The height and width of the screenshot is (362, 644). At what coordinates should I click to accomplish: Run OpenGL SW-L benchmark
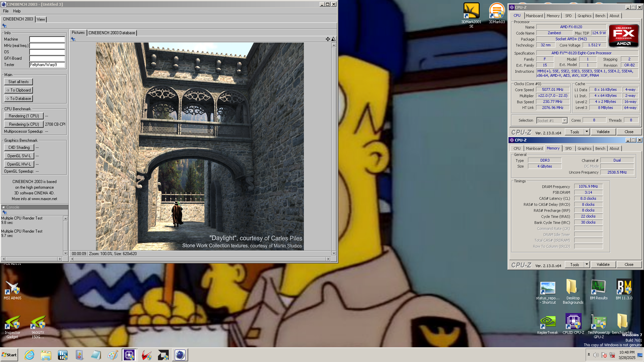(x=19, y=156)
